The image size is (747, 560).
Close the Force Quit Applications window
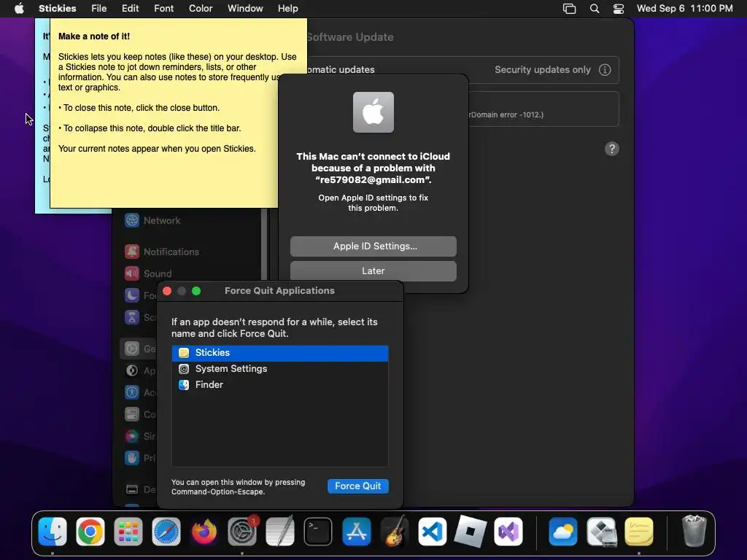pos(167,291)
